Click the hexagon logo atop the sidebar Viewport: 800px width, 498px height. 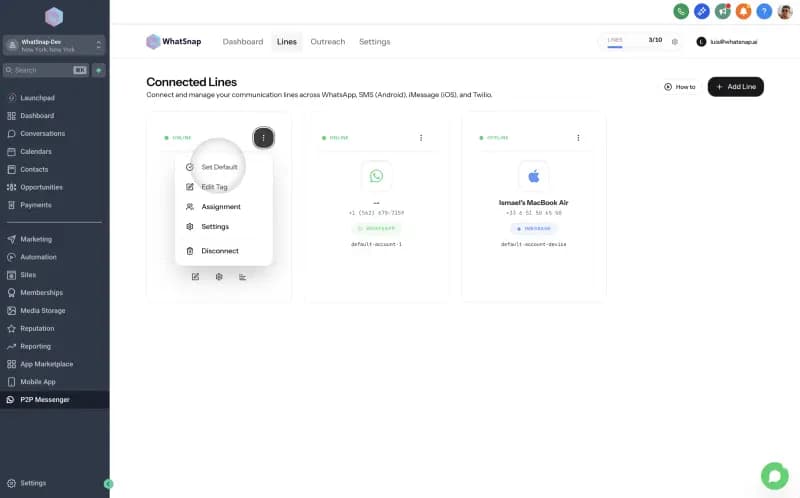tap(54, 17)
